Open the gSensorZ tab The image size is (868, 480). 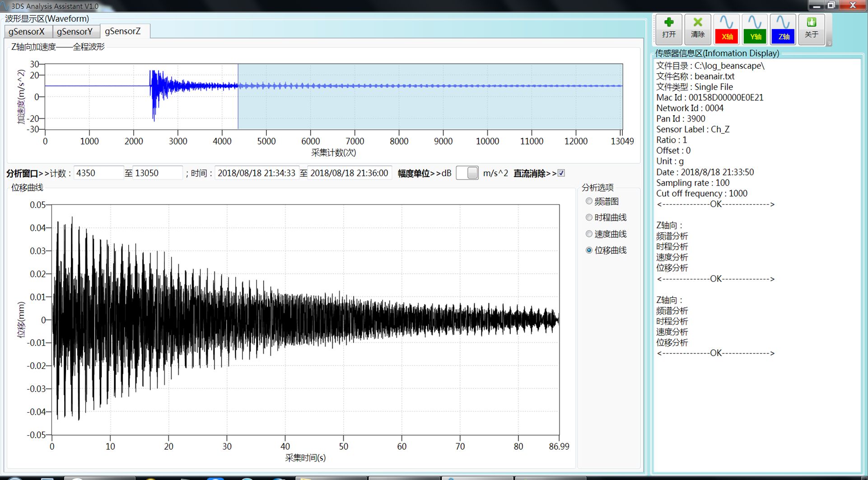123,31
